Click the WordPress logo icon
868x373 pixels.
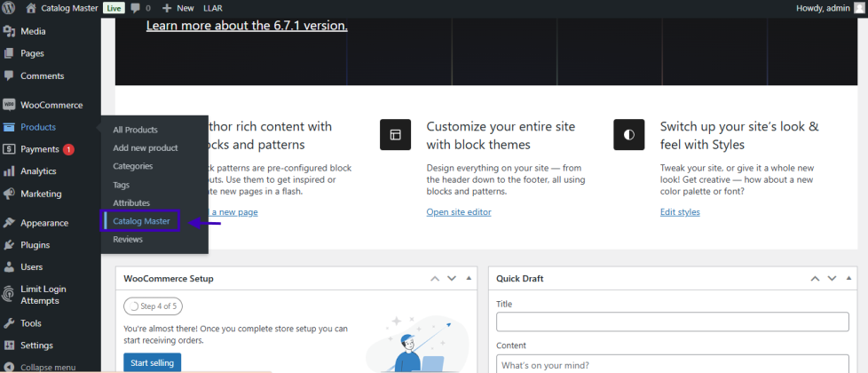click(10, 8)
